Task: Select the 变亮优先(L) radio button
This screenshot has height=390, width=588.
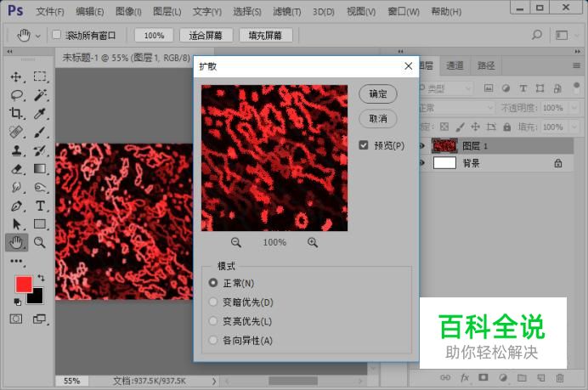Action: click(x=213, y=321)
